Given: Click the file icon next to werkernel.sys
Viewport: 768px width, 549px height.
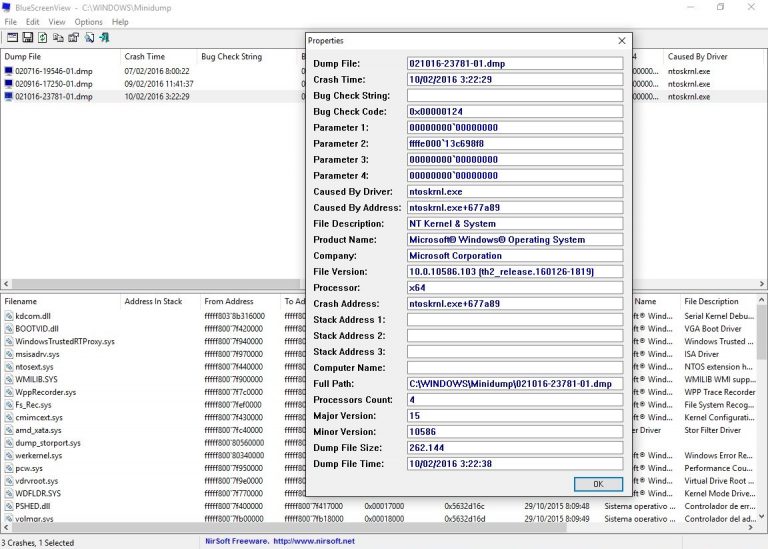Looking at the screenshot, I should point(9,455).
